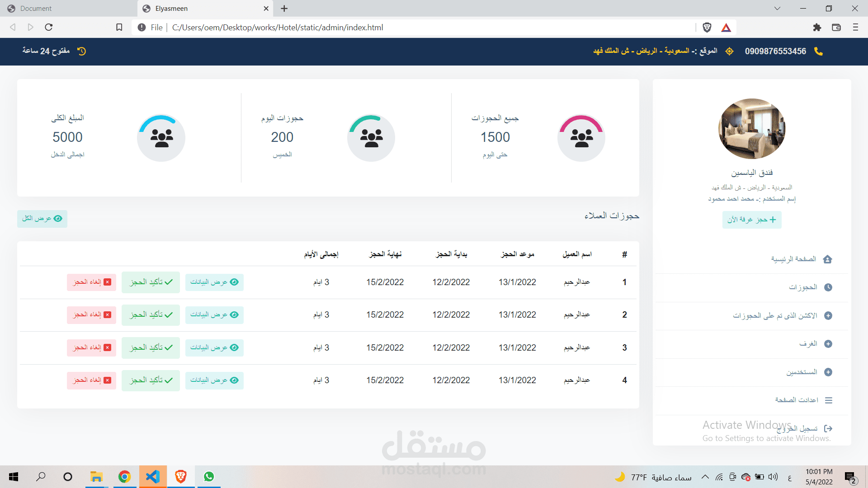
Task: Click the phone icon in top header
Action: [818, 52]
